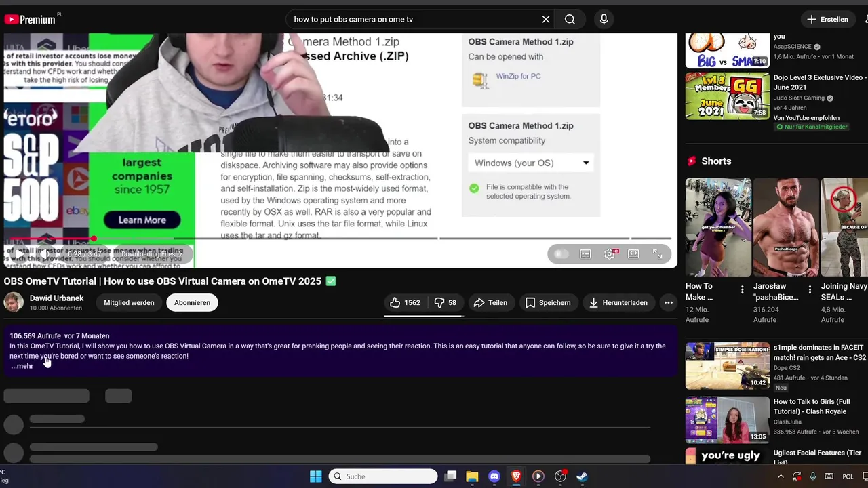Subscribe with the Abonnieren button
The image size is (868, 488).
192,302
